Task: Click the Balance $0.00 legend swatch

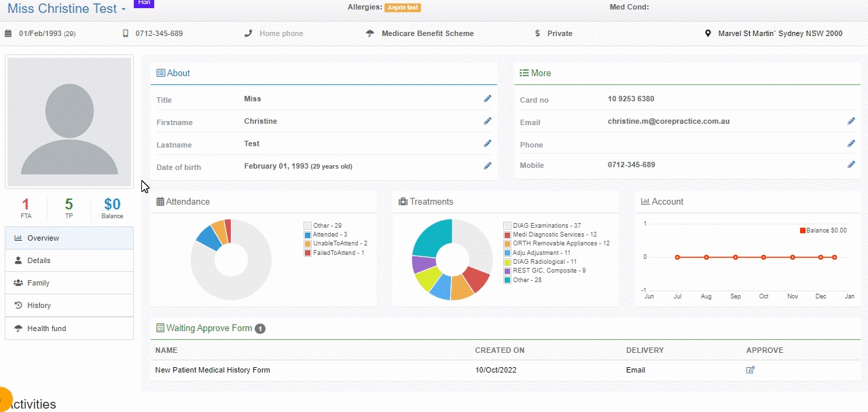Action: (803, 230)
